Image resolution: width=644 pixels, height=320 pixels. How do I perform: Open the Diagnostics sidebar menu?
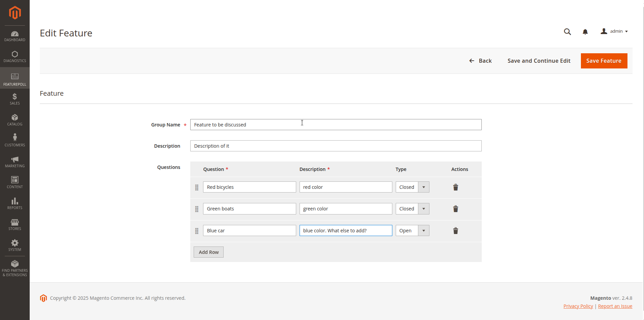click(x=15, y=57)
